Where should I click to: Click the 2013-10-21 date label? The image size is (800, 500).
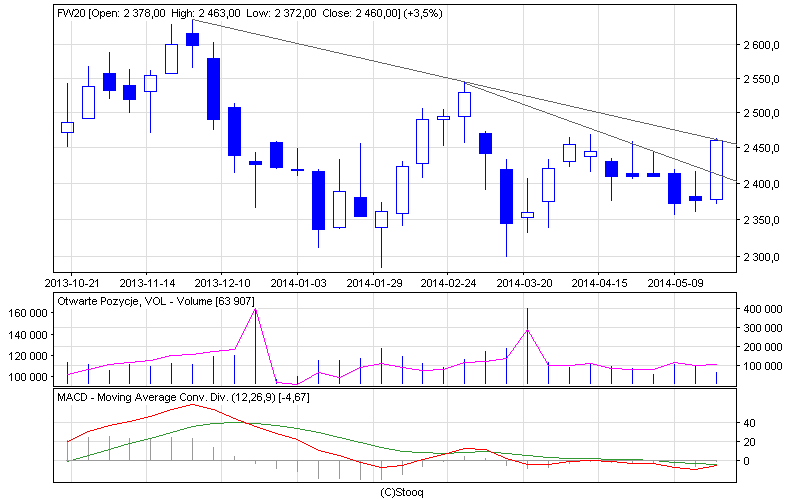[x=72, y=283]
